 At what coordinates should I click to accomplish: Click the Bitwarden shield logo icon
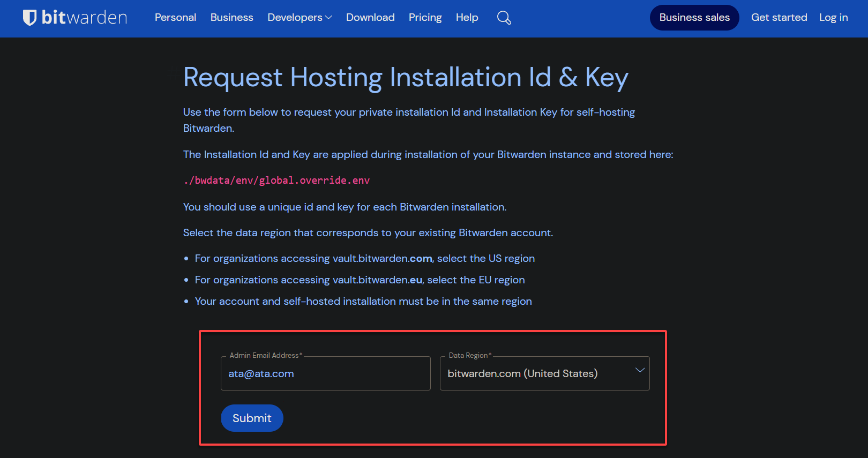pos(29,18)
